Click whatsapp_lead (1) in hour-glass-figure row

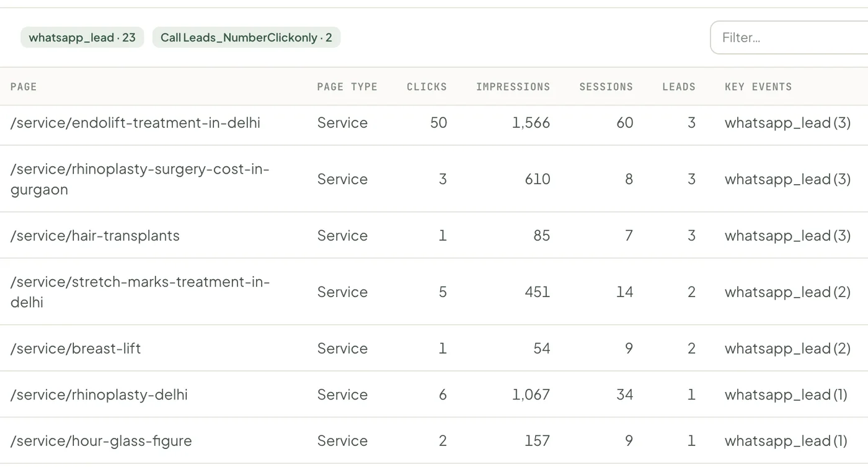[786, 441]
